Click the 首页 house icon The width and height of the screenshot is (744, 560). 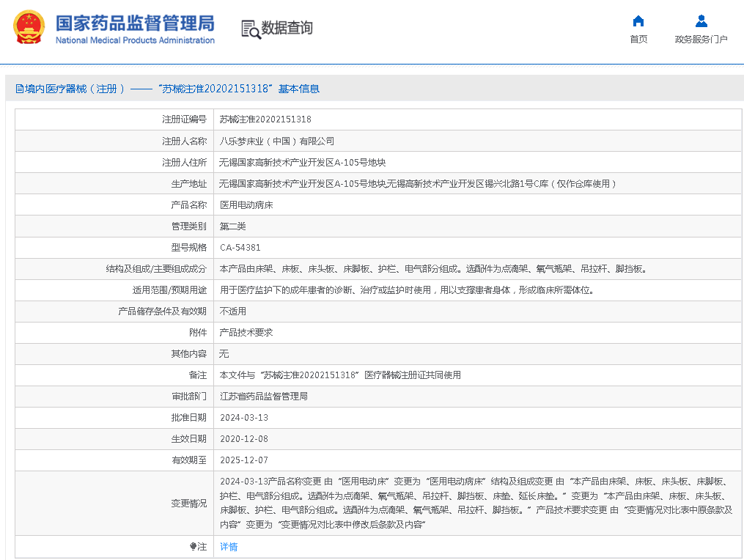point(638,21)
